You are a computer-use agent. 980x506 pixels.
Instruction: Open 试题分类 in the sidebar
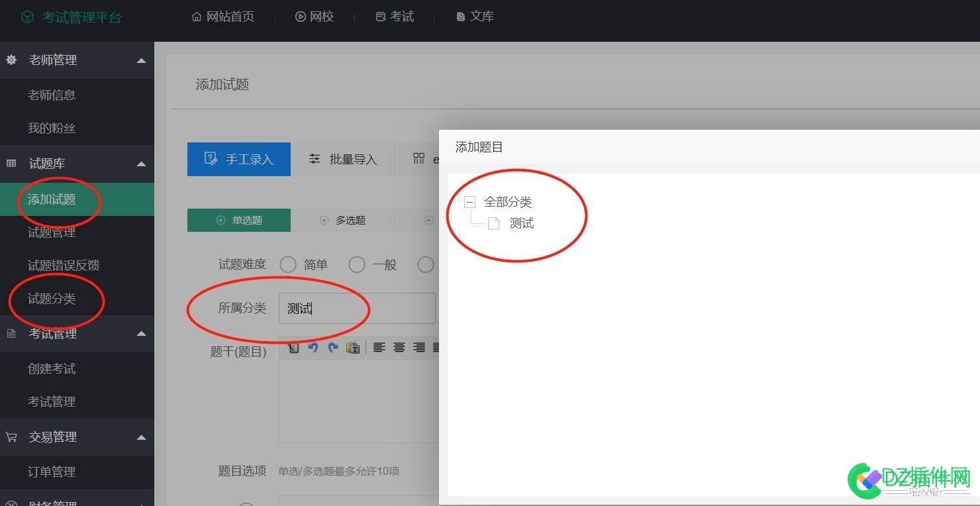tap(52, 299)
